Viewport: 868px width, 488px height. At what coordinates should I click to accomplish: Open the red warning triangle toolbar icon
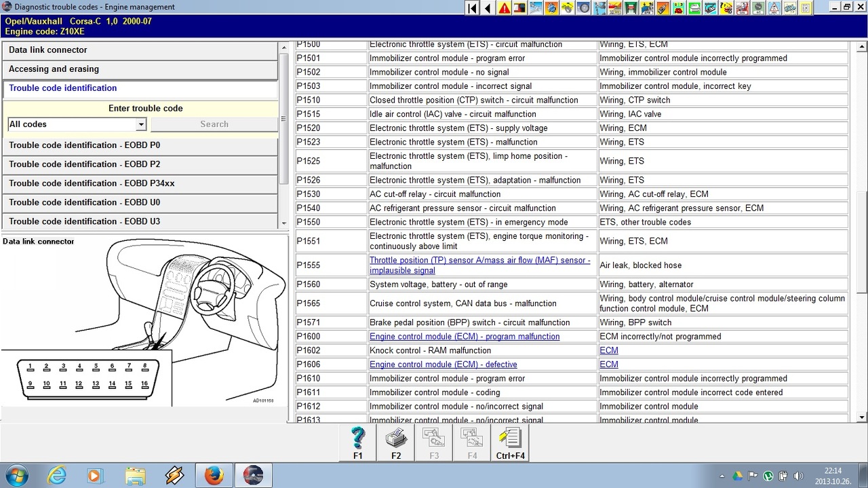[505, 8]
